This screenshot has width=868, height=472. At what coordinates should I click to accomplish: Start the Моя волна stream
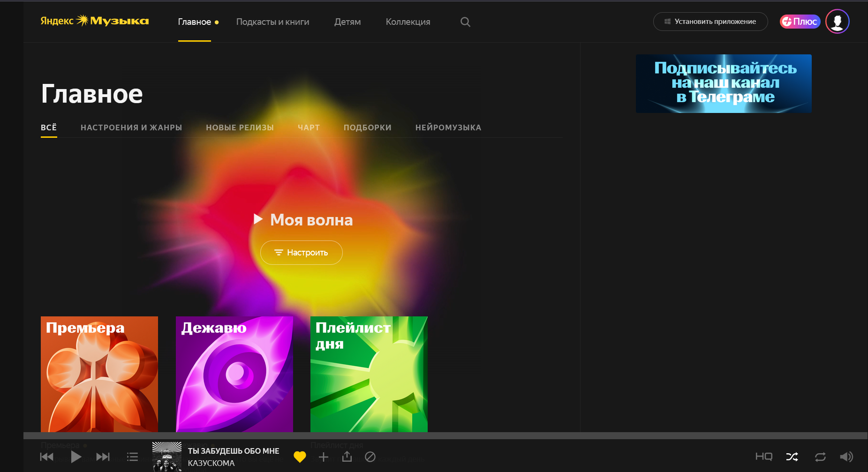[x=303, y=220]
